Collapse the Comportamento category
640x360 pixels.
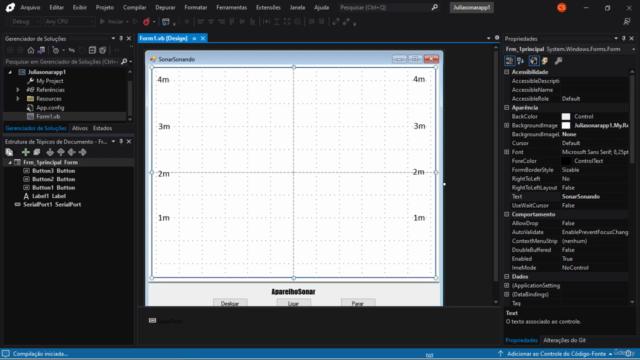coord(507,214)
